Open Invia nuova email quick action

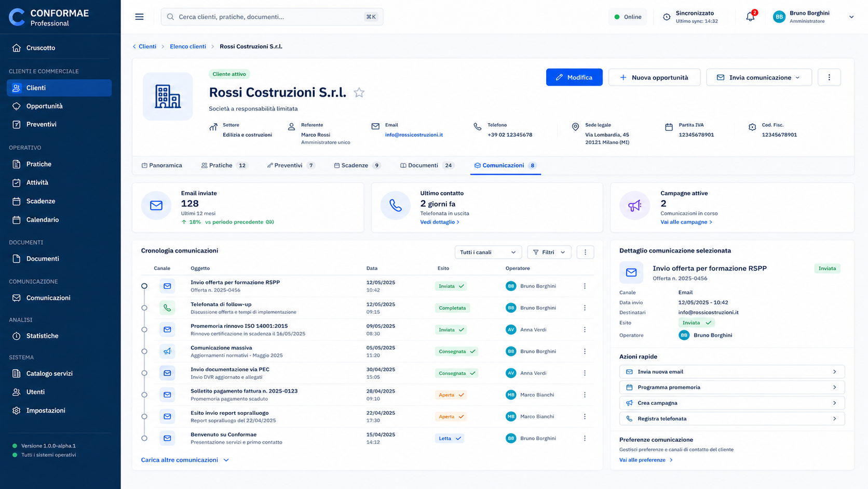point(732,372)
